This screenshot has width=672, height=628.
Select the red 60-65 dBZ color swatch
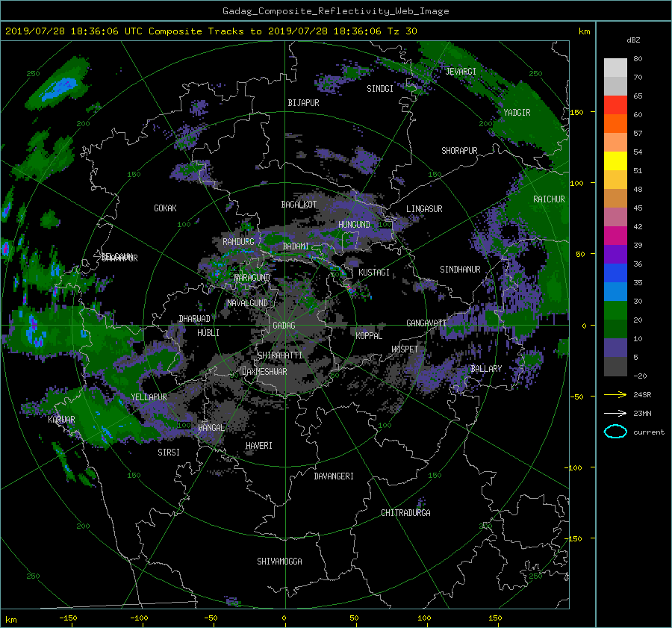click(x=615, y=105)
